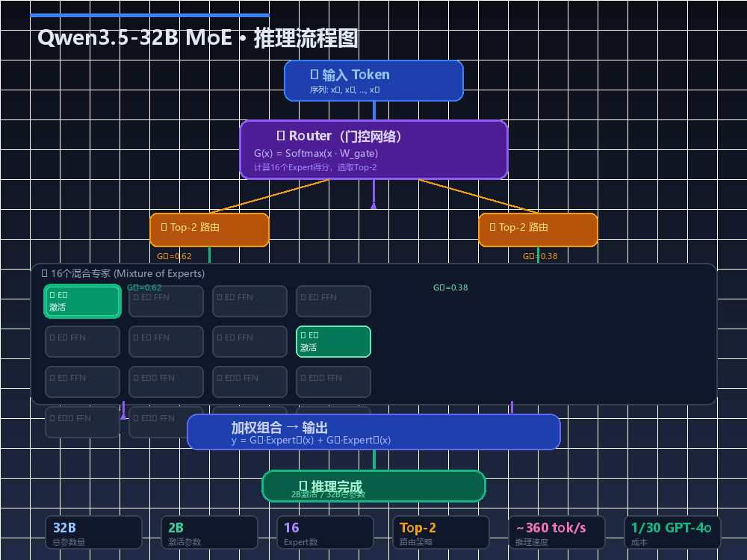The height and width of the screenshot is (560, 747).
Task: Click the orange G=0.38 weight label
Action: click(540, 256)
